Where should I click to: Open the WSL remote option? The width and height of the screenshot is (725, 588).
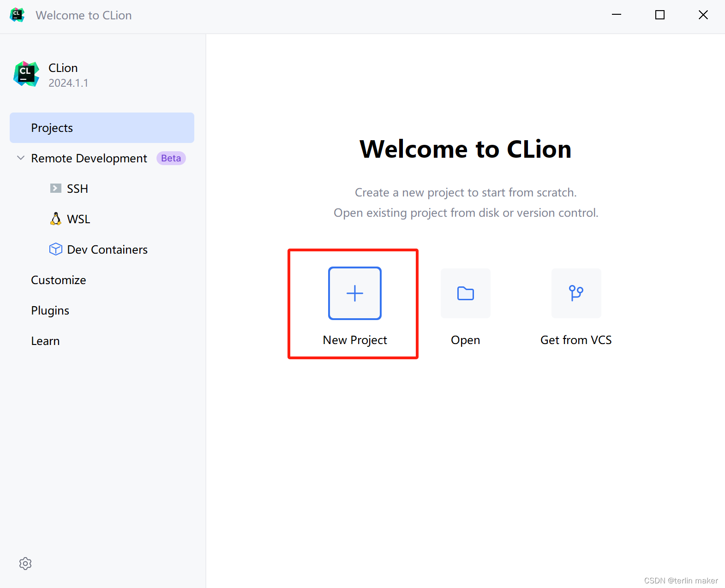click(x=78, y=219)
